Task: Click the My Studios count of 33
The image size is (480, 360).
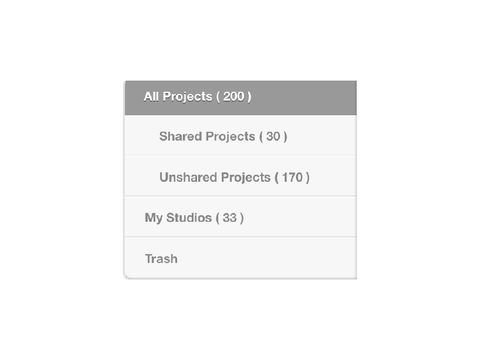Action: 230,218
